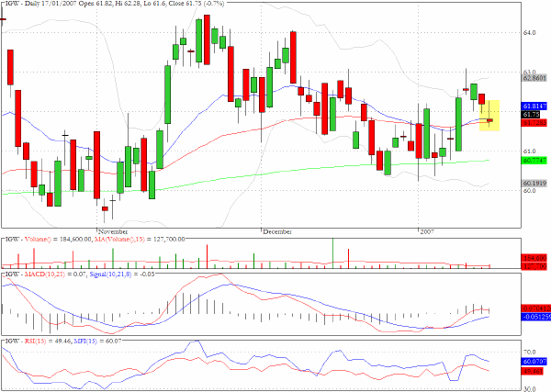The width and height of the screenshot is (551, 392).
Task: Click the MFI(15) indicator label
Action: coord(85,341)
